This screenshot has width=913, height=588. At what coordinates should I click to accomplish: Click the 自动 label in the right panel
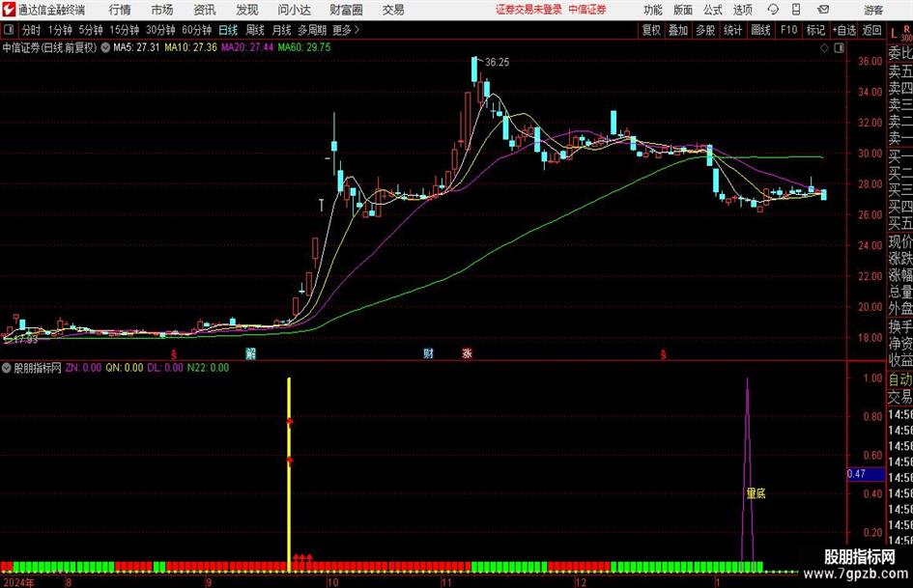(x=900, y=379)
